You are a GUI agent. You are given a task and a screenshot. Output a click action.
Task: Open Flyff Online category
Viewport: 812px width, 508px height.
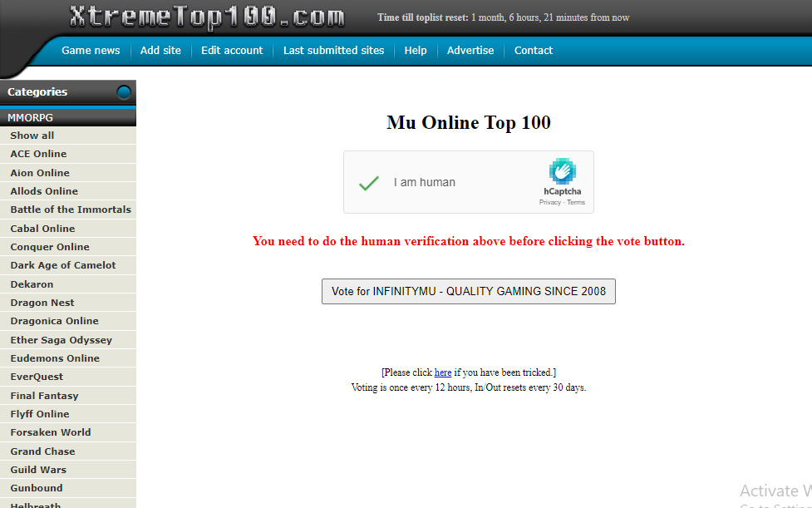click(x=68, y=414)
